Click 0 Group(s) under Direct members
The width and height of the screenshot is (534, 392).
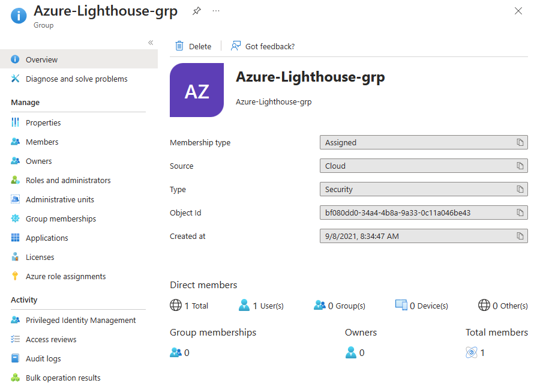[339, 306]
